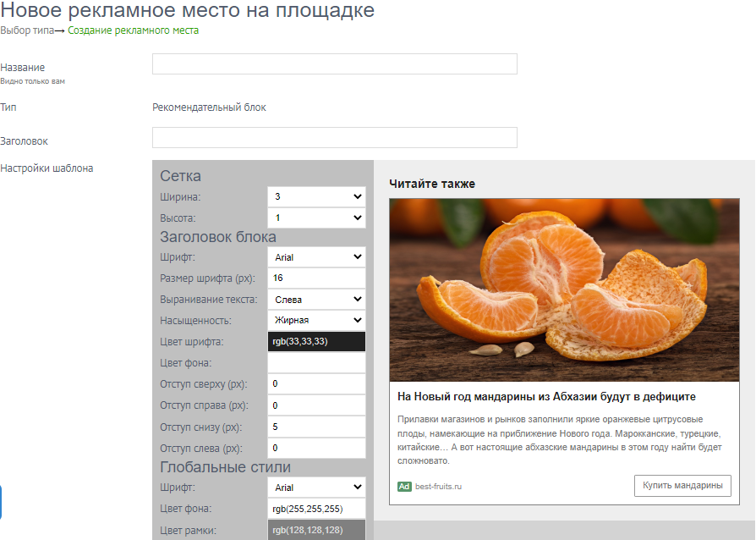756x540 pixels.
Task: Open the Глобальные стили Шрифт dropdown
Action: coord(316,488)
